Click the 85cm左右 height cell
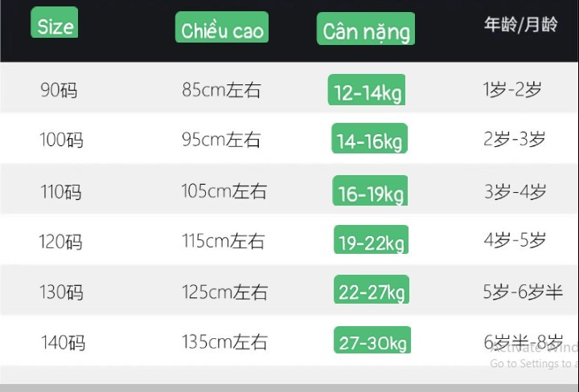This screenshot has width=579, height=392. pos(221,90)
